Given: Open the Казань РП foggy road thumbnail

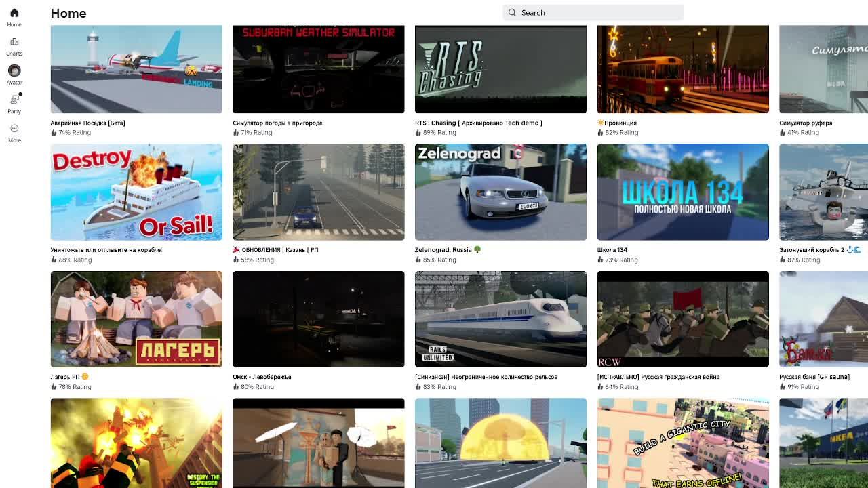Looking at the screenshot, I should pos(319,192).
